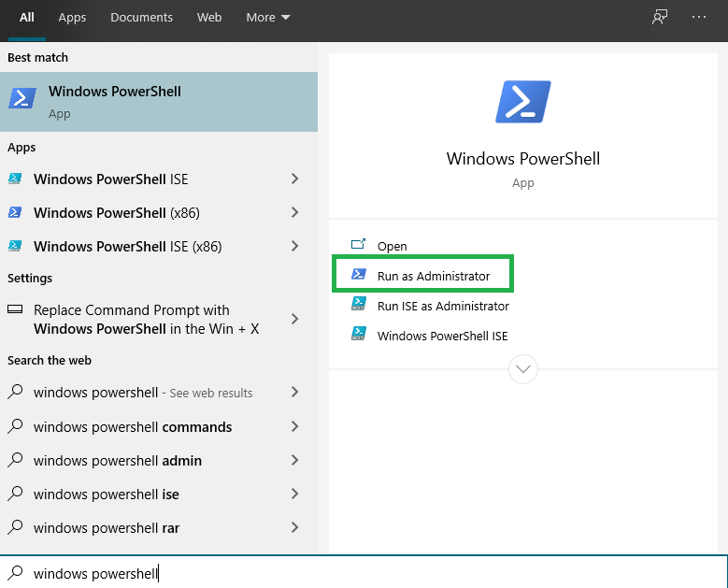Click the search box magnifier icon
This screenshot has width=728, height=588.
point(15,573)
